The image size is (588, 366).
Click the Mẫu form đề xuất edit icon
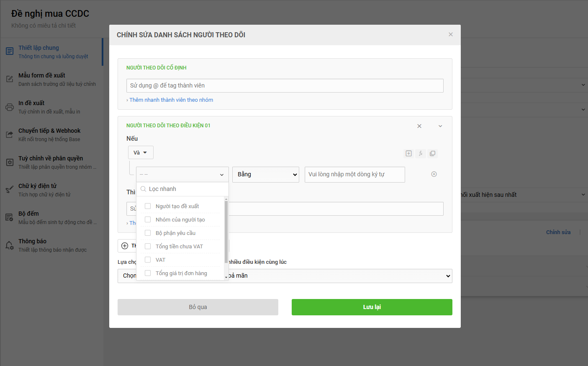point(10,79)
